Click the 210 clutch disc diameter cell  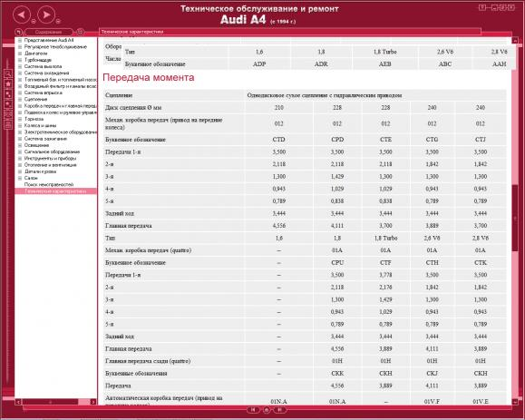(279, 108)
